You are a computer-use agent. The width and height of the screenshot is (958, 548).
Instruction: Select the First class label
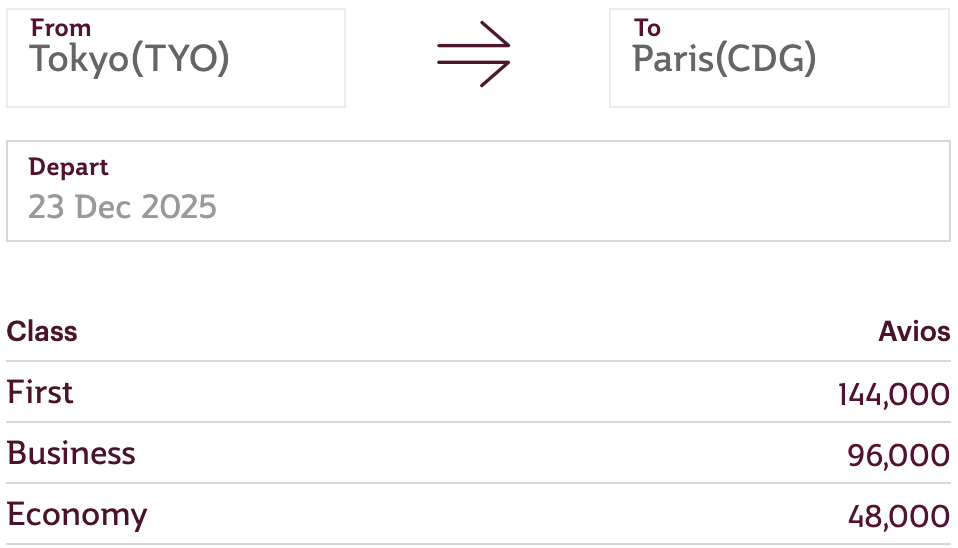pos(40,392)
